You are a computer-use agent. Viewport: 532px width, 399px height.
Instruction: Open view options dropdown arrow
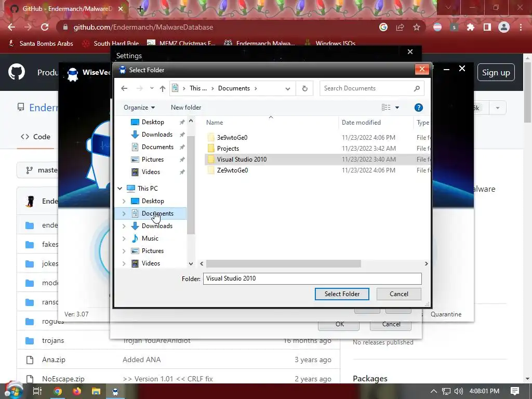click(x=397, y=108)
